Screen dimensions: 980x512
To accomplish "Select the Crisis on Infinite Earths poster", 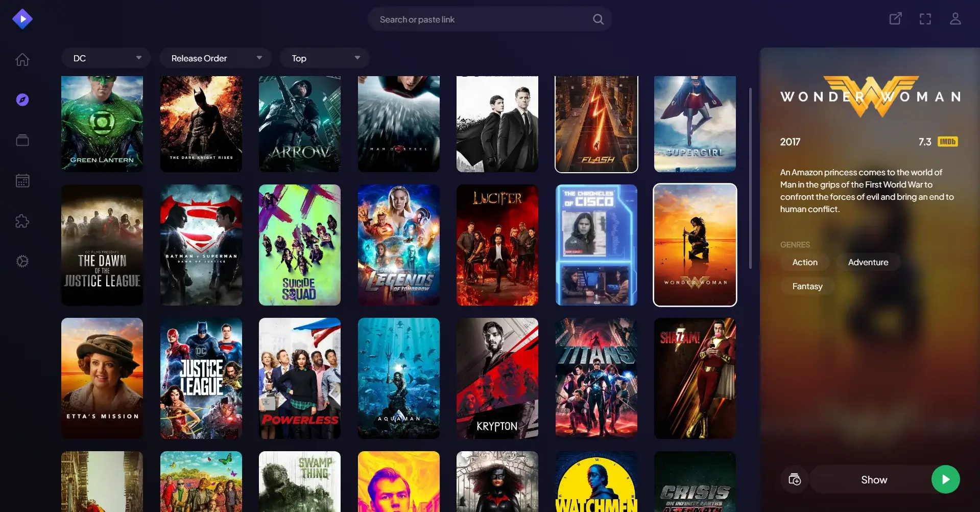I will (695, 481).
